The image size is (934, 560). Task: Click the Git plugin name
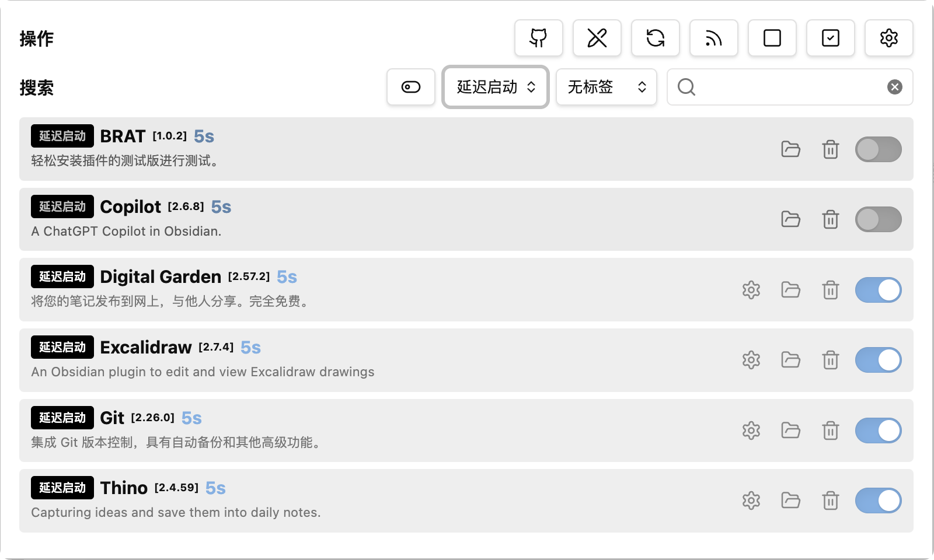pos(112,418)
